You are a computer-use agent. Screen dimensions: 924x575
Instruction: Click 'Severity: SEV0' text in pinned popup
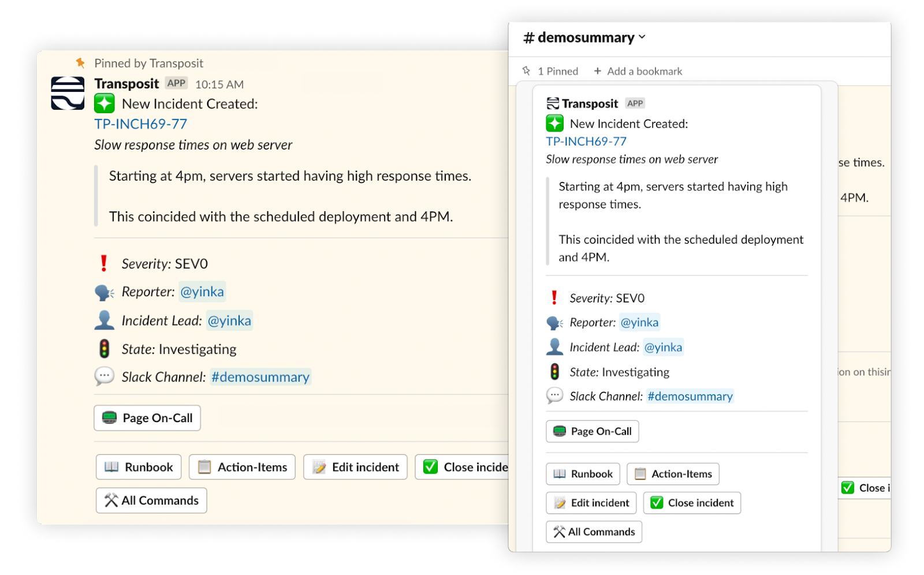coord(607,298)
